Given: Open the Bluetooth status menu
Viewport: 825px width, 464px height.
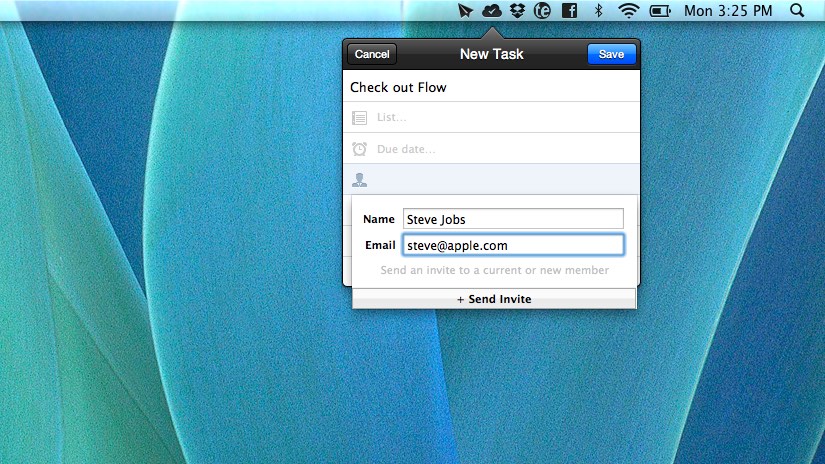Looking at the screenshot, I should click(x=598, y=11).
